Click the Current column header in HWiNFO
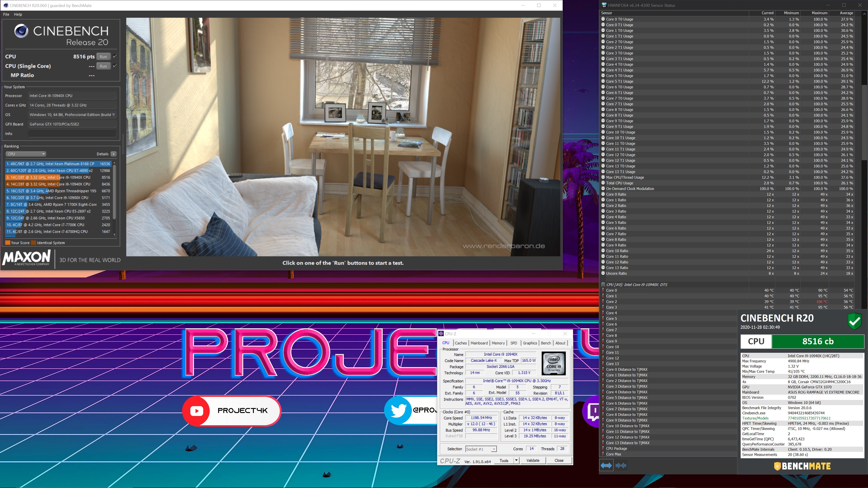The image size is (868, 488). [x=762, y=13]
